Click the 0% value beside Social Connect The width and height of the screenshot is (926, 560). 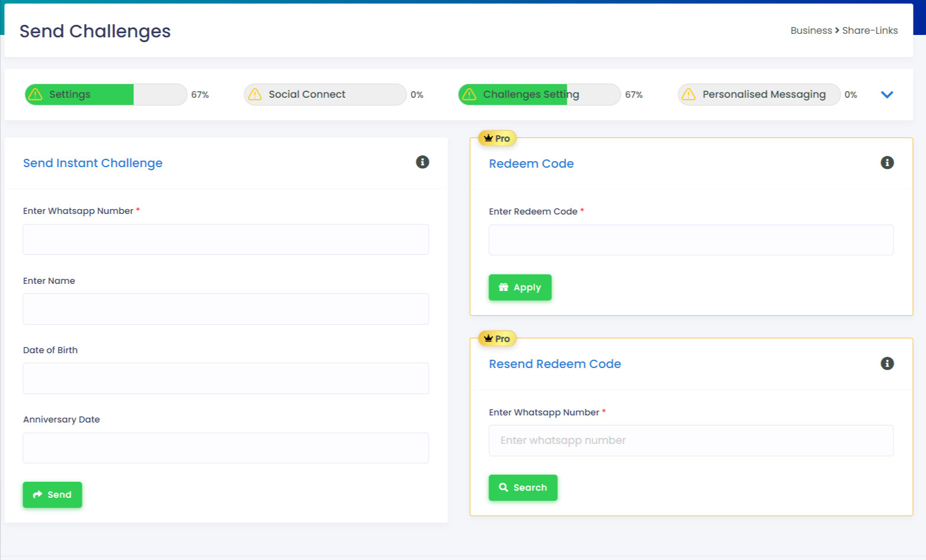click(x=417, y=95)
